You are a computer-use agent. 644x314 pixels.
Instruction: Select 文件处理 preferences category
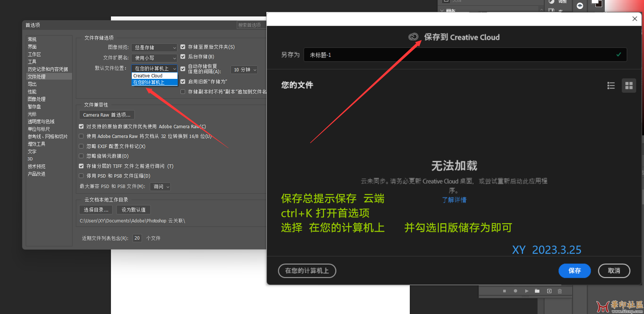pos(49,77)
